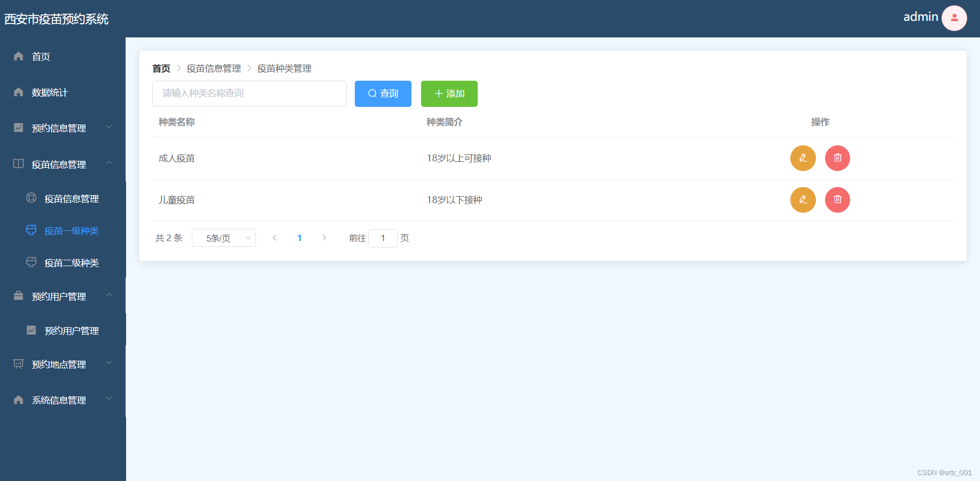Click the edit icon for 成人疫苗 row

coord(803,158)
